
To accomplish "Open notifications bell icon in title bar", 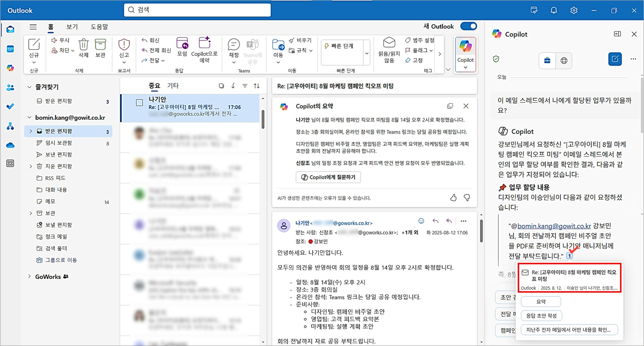I will (554, 10).
